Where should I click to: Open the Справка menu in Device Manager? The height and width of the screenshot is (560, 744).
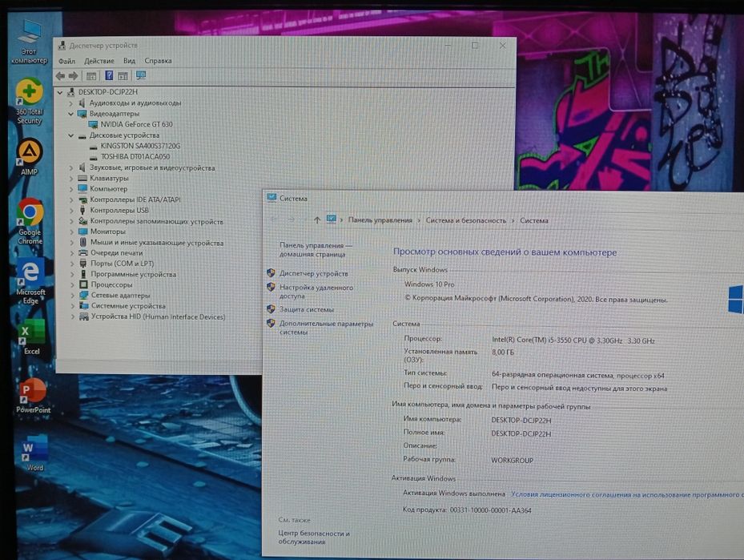[158, 61]
